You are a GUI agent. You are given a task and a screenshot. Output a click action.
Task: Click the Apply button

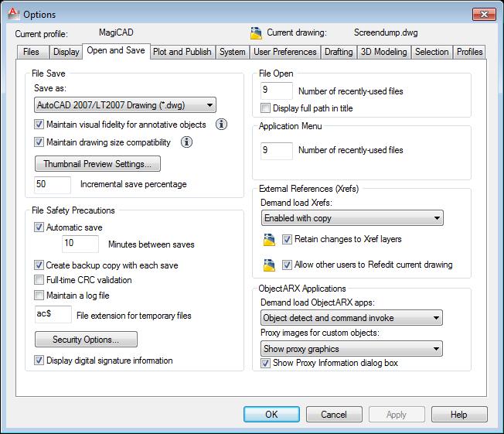pos(397,415)
